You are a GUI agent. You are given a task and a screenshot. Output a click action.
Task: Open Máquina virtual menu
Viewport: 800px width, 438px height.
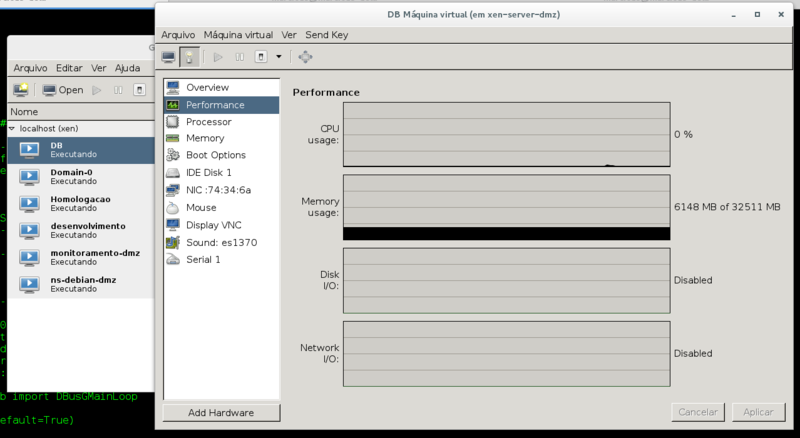click(238, 35)
